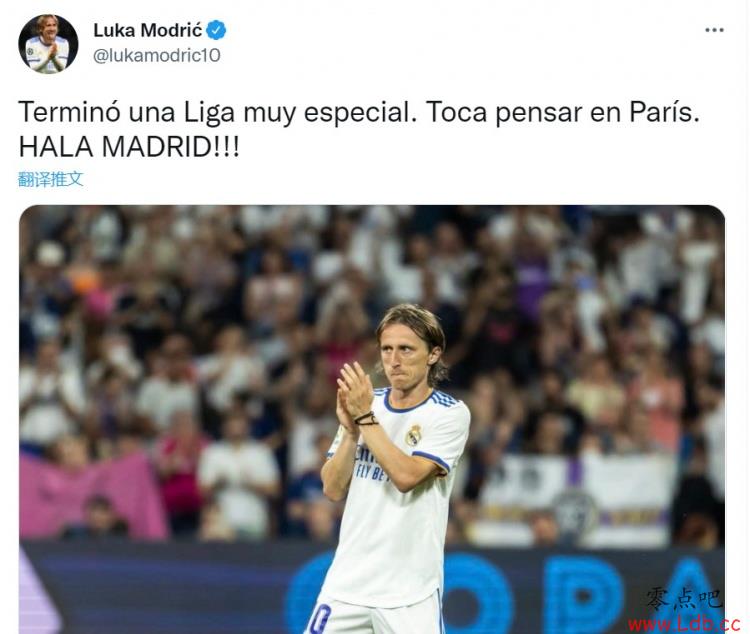Open the three-dot more options menu
The height and width of the screenshot is (634, 750).
tap(714, 30)
